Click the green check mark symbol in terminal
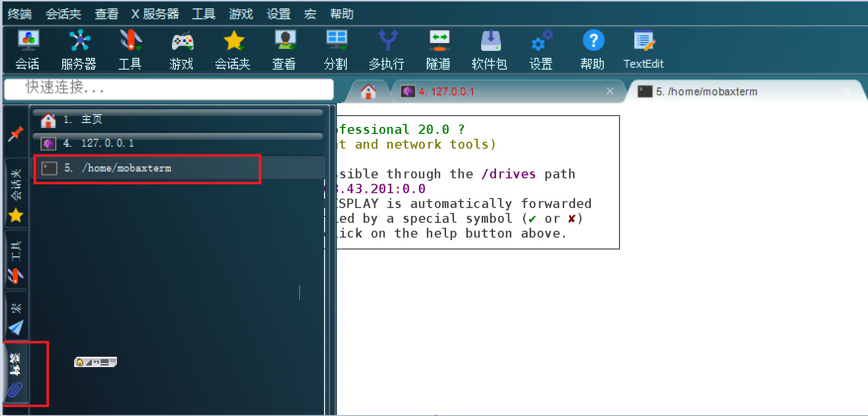 click(532, 219)
